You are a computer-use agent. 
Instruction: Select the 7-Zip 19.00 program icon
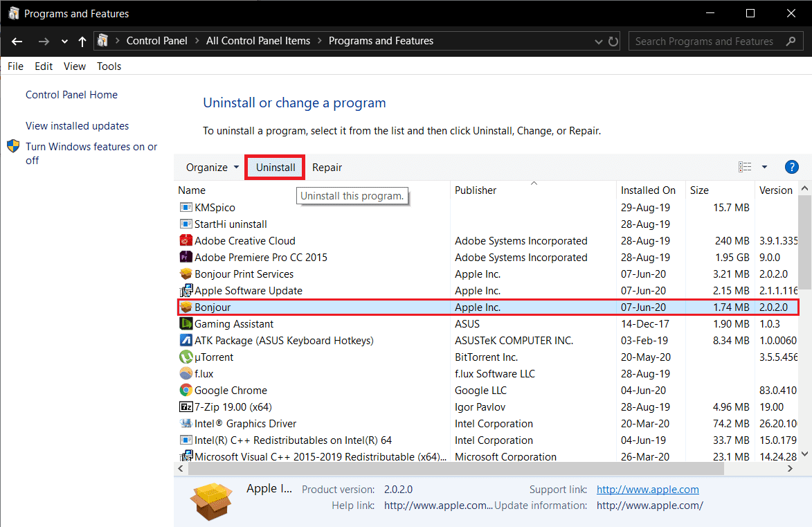pyautogui.click(x=186, y=407)
